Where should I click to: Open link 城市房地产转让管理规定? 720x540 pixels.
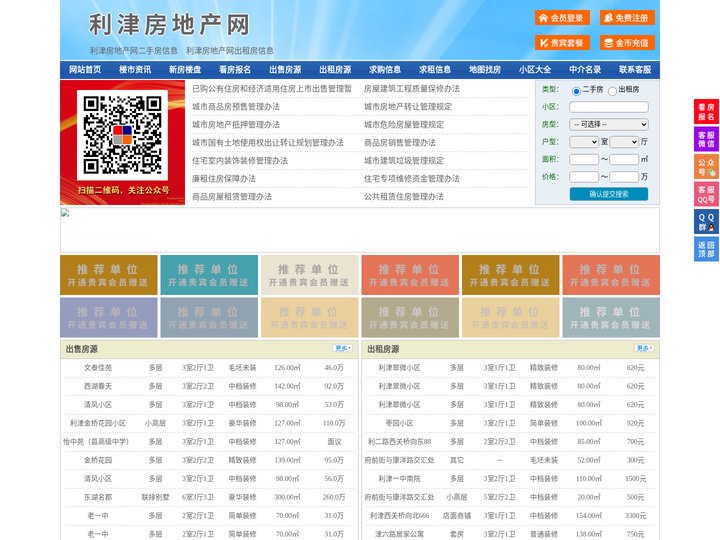click(408, 107)
